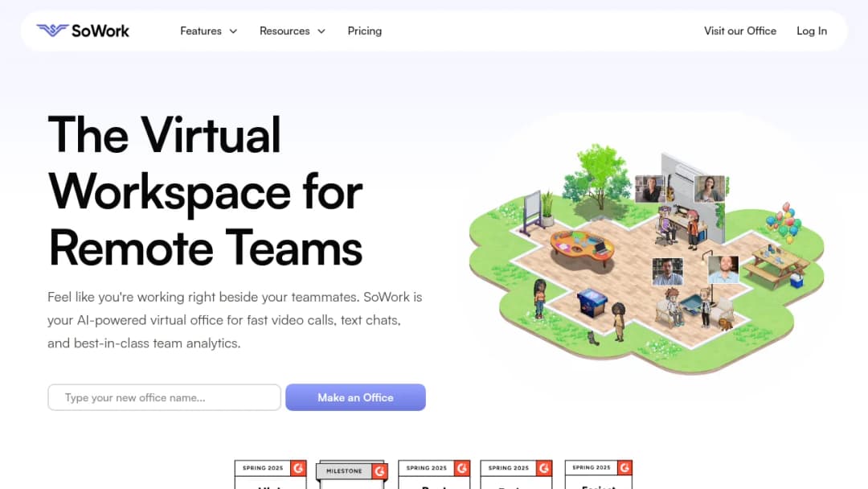This screenshot has width=868, height=489.
Task: Click the Milestone G2 badge
Action: (351, 475)
